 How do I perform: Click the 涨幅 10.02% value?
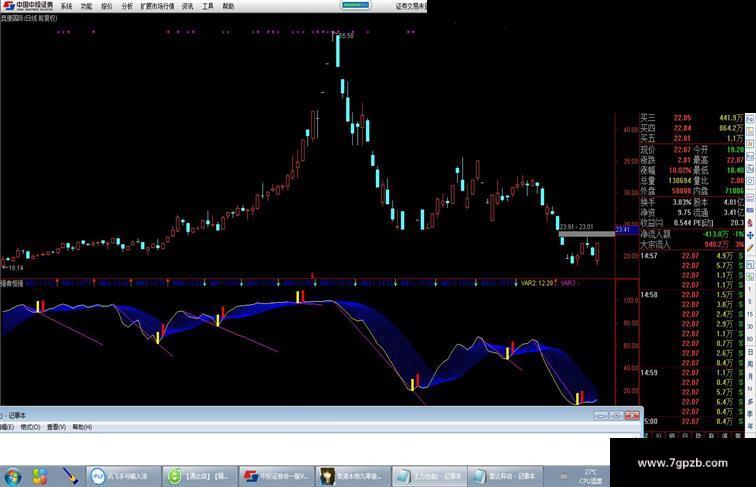tap(680, 171)
